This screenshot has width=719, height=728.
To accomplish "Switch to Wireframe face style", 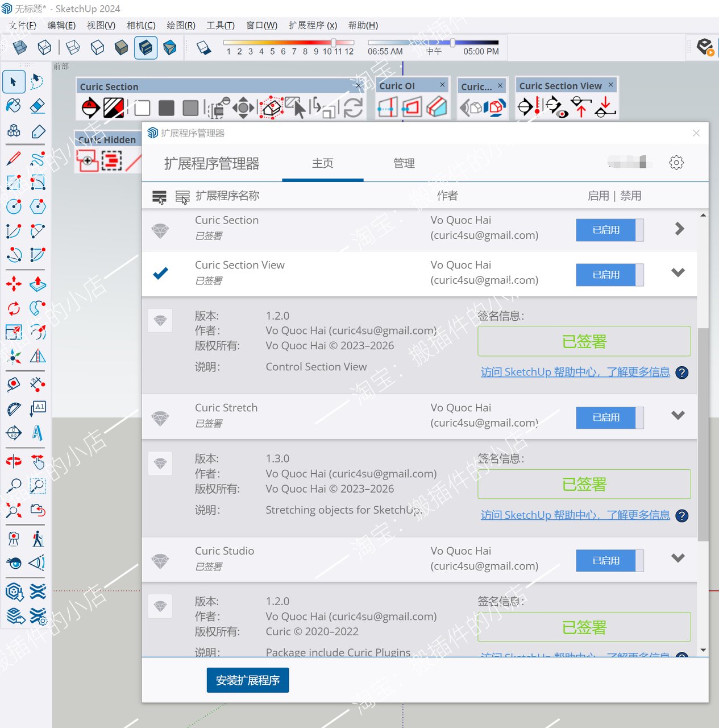I will (x=73, y=47).
